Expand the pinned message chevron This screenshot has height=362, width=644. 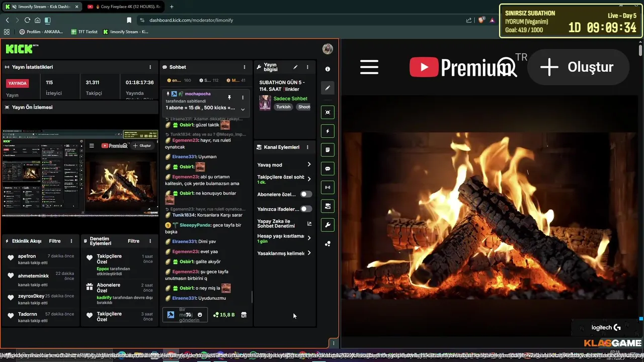pos(243,109)
